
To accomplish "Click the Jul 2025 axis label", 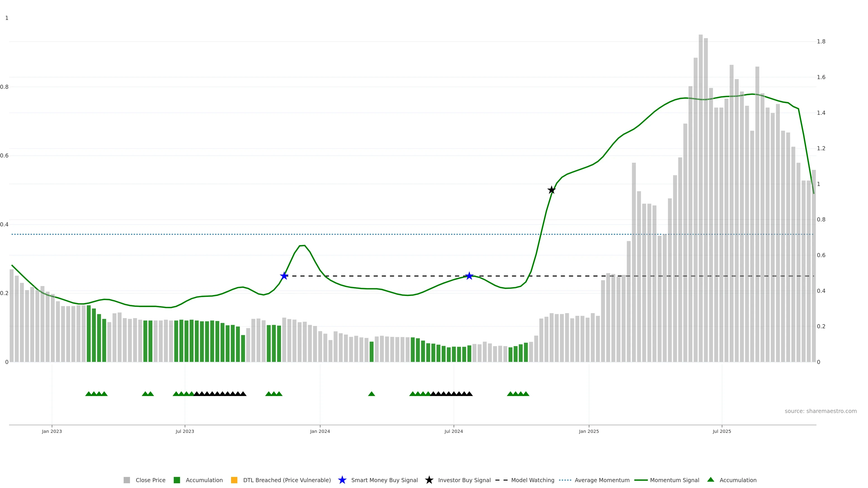I will click(x=722, y=431).
